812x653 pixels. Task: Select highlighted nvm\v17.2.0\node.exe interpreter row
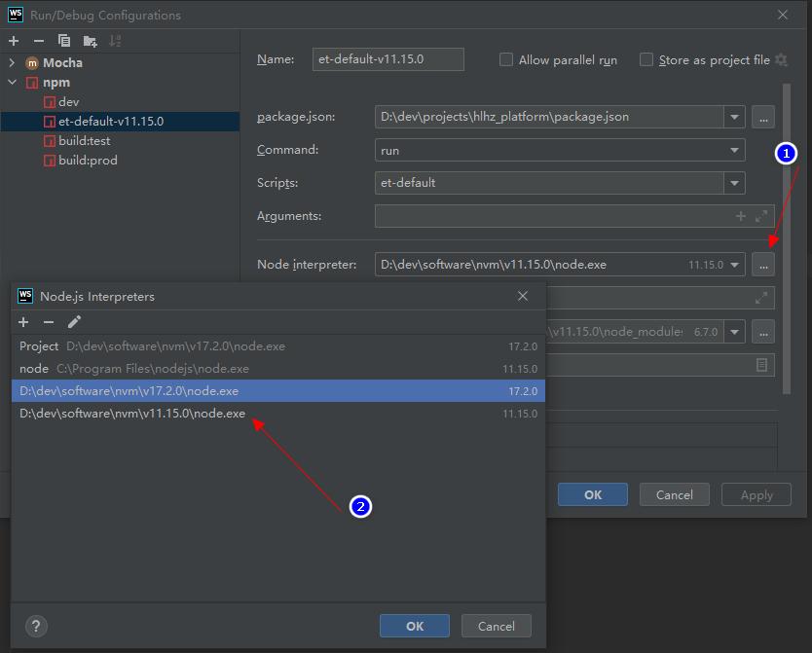click(x=278, y=390)
